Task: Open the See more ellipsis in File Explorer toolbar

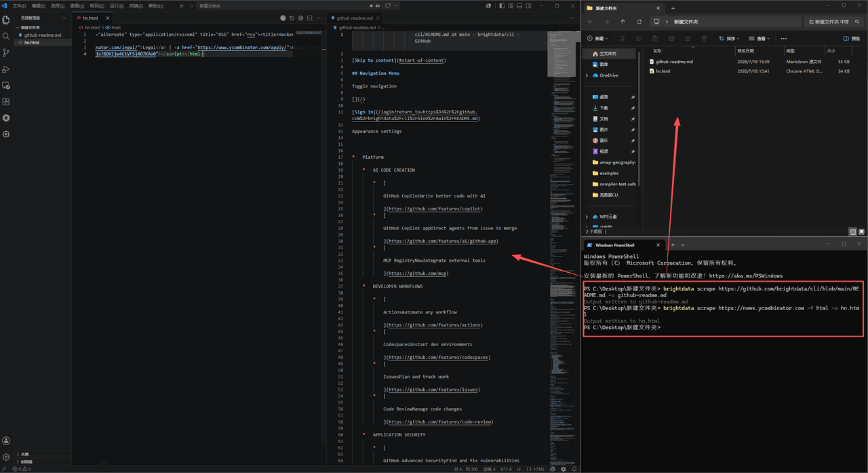Action: click(x=783, y=39)
